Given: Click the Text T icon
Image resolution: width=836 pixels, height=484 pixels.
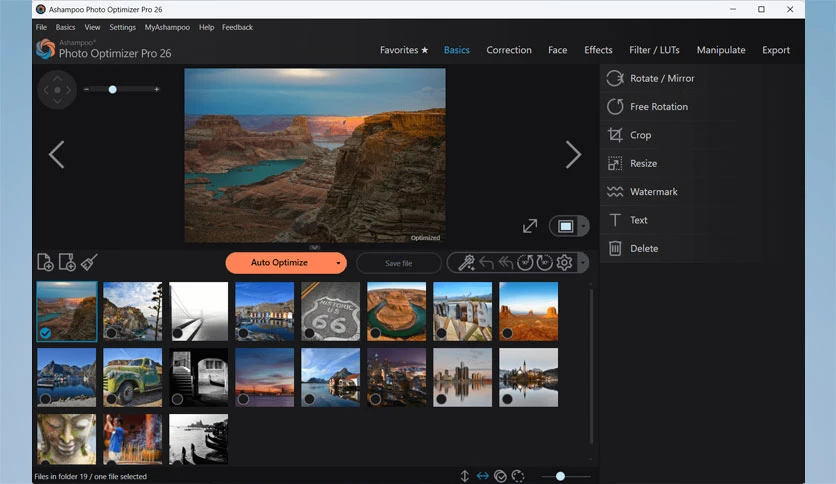Looking at the screenshot, I should tap(615, 220).
